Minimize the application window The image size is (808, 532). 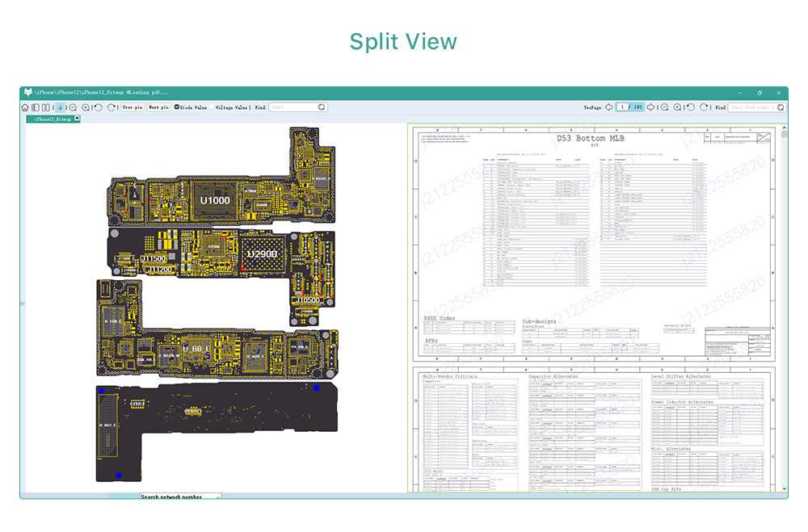[x=740, y=93]
